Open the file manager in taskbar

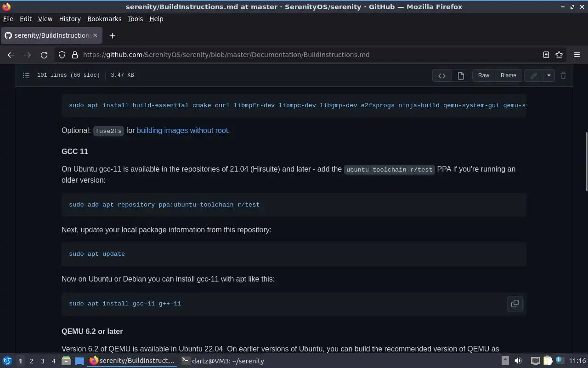[x=66, y=361]
